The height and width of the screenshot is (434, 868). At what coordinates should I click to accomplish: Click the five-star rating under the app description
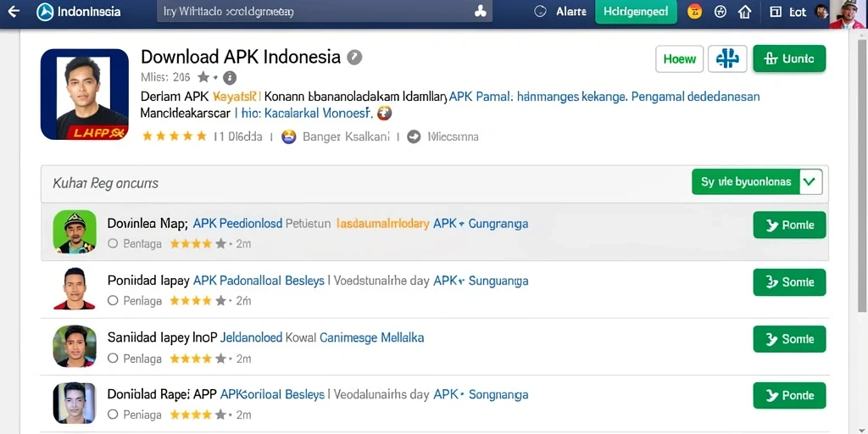175,136
